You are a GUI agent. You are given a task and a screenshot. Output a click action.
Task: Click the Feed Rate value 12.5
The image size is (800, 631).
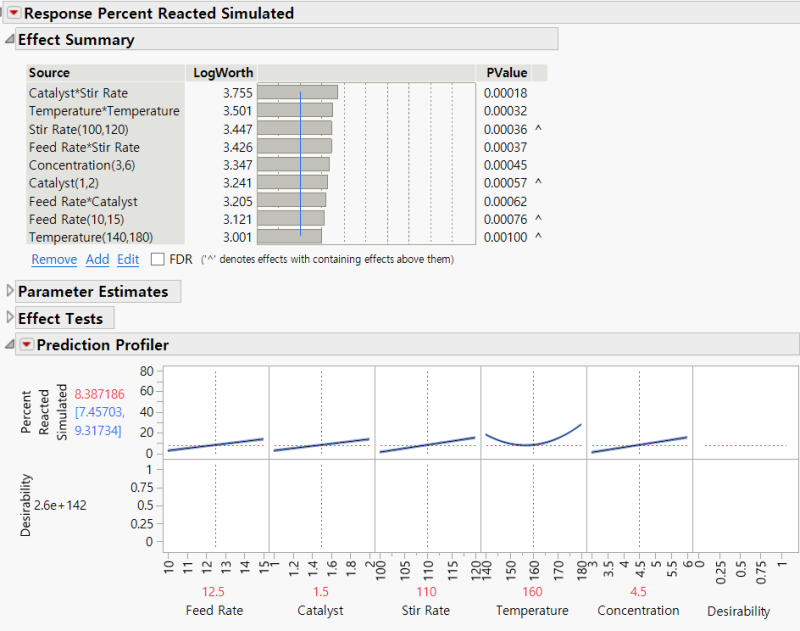click(213, 592)
